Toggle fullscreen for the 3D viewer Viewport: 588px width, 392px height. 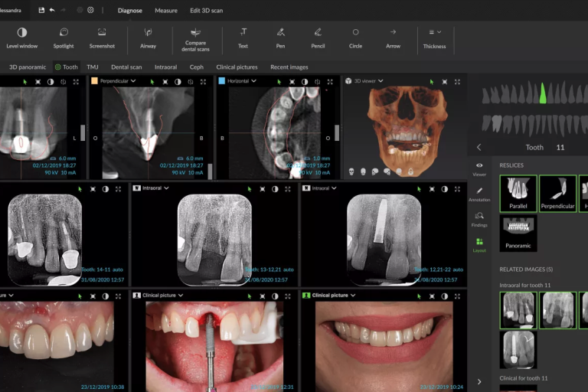point(456,81)
